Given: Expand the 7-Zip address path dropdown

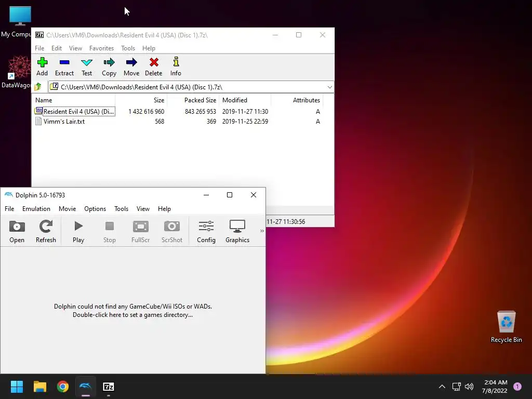Looking at the screenshot, I should pos(329,87).
